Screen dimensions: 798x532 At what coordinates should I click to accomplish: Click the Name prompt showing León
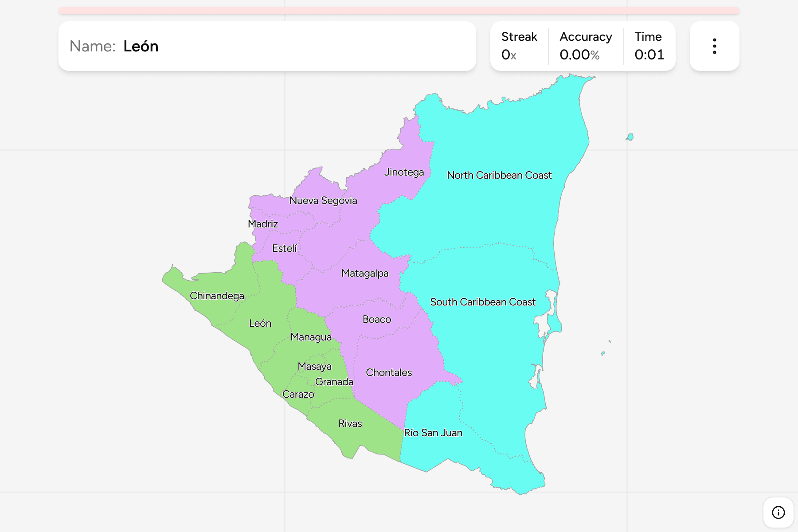tap(267, 46)
